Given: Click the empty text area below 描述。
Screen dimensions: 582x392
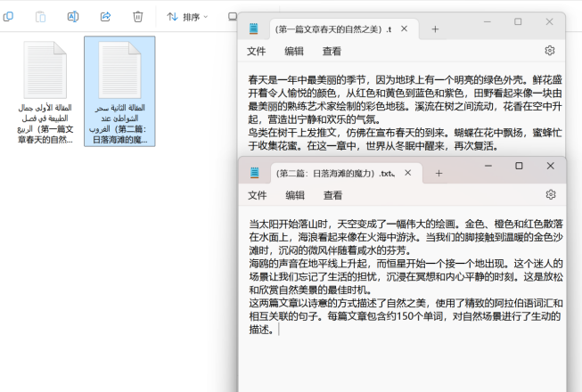Looking at the screenshot, I should point(403,363).
